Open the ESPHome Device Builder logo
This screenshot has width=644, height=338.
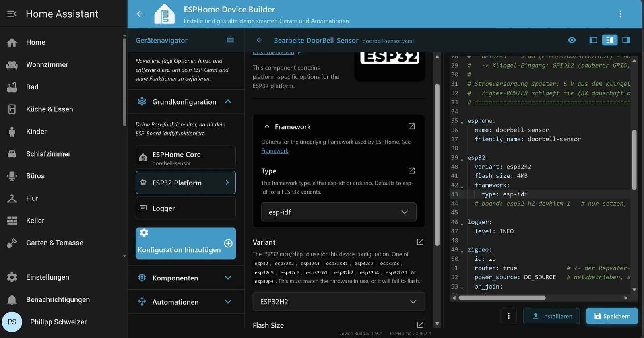[165, 14]
